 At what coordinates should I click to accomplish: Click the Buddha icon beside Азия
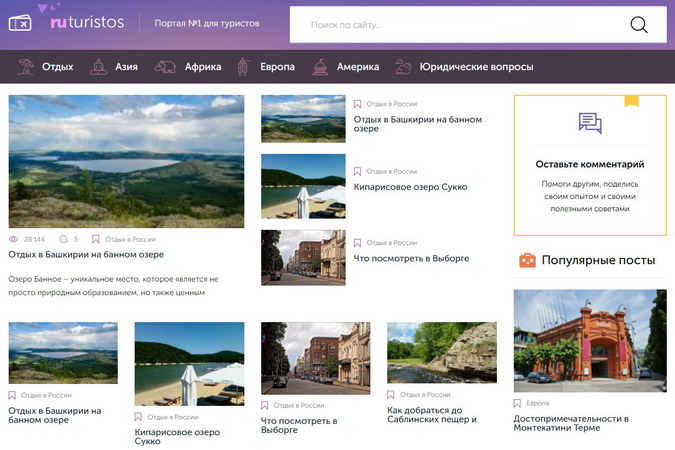(99, 67)
